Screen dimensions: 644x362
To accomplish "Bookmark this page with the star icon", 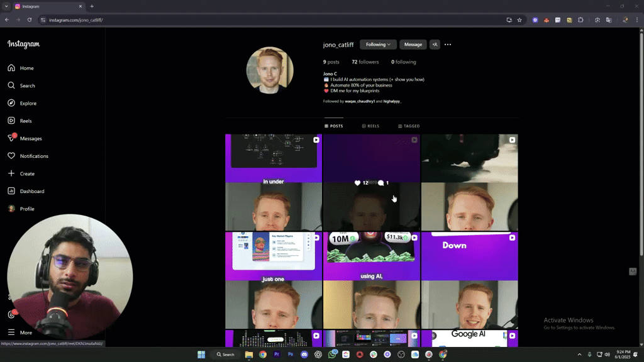I will pos(519,19).
